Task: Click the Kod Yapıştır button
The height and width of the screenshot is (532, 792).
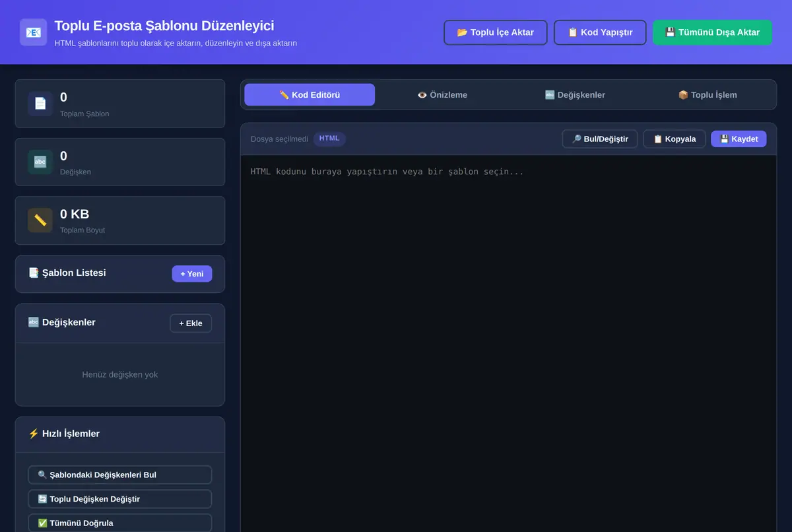Action: coord(600,32)
